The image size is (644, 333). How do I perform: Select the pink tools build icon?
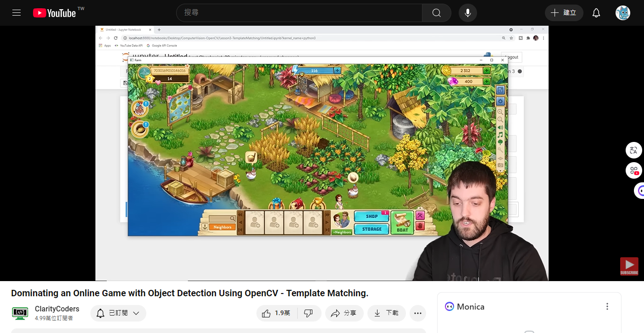pyautogui.click(x=420, y=216)
